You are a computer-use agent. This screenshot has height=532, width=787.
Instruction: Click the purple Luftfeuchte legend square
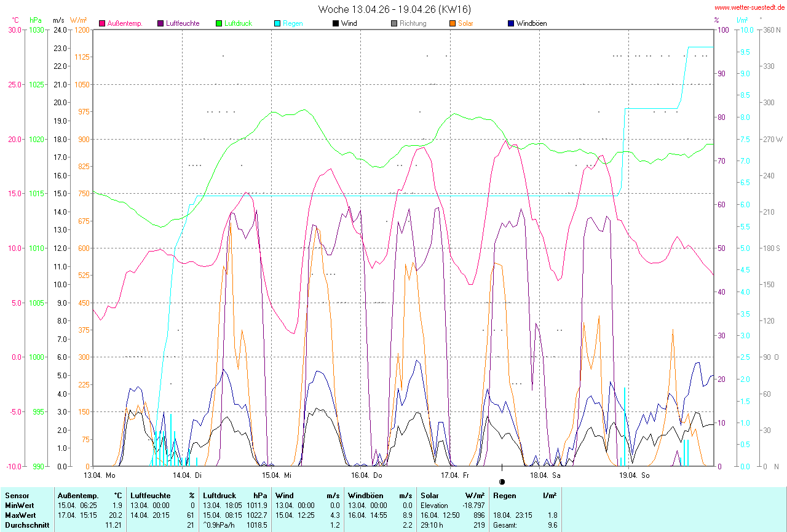[x=161, y=24]
